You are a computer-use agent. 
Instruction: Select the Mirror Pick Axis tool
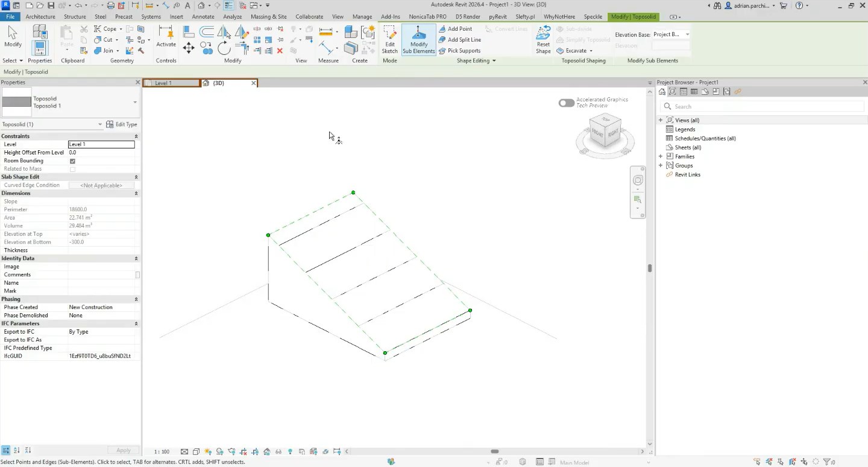click(224, 31)
